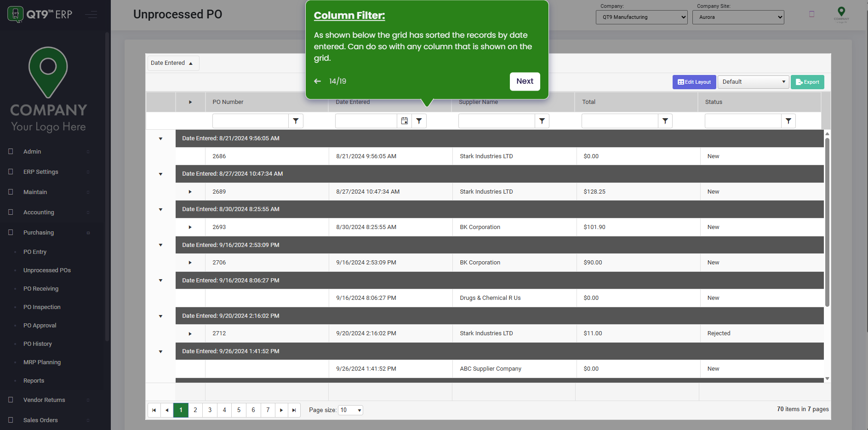Viewport: 868px width, 430px height.
Task: Open the Status column filter icon
Action: pyautogui.click(x=788, y=121)
